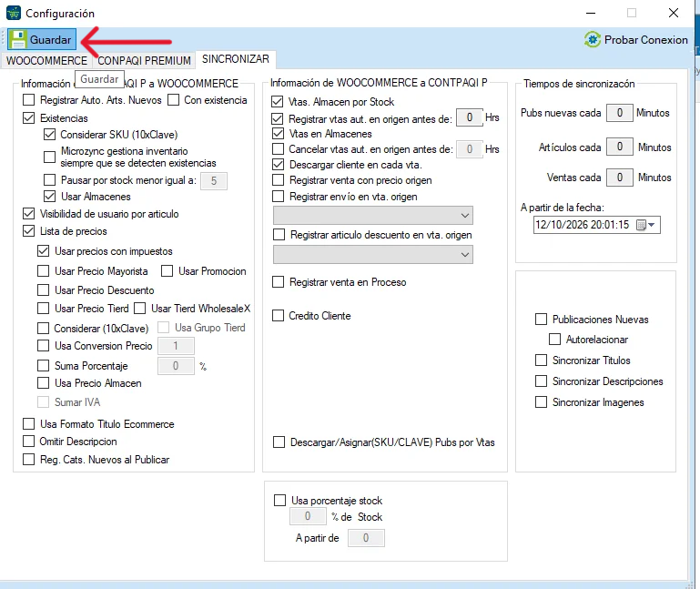Enable Usar Precio Mayorista checkbox
This screenshot has height=589, width=700.
coord(44,271)
